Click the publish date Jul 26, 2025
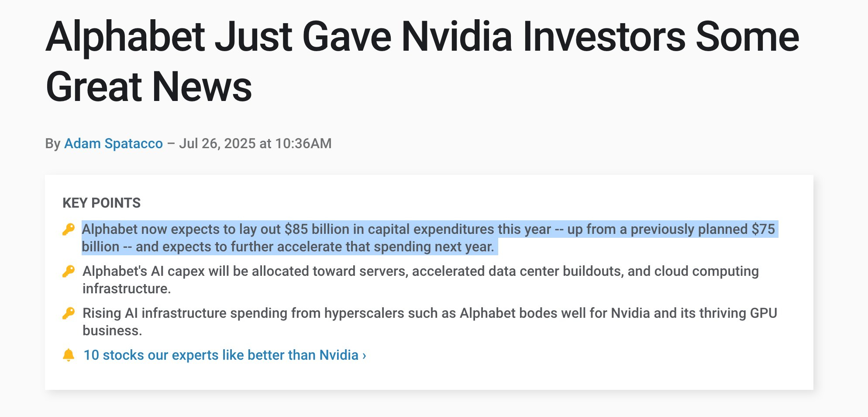Viewport: 868px width, 417px height. click(217, 143)
